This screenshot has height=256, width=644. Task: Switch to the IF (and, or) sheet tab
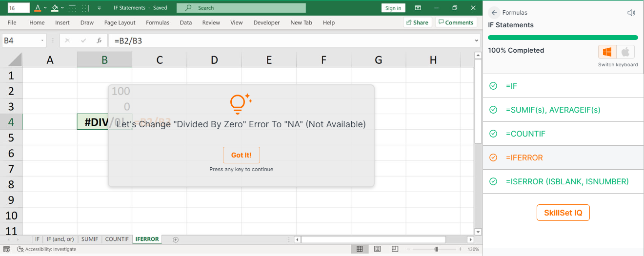(60, 239)
